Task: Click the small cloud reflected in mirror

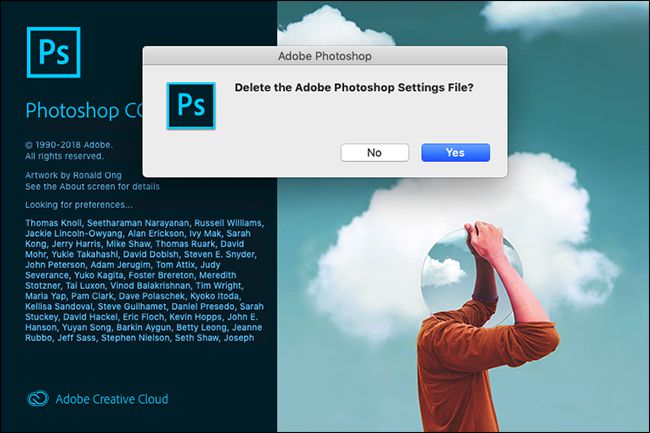Action: pos(442,271)
